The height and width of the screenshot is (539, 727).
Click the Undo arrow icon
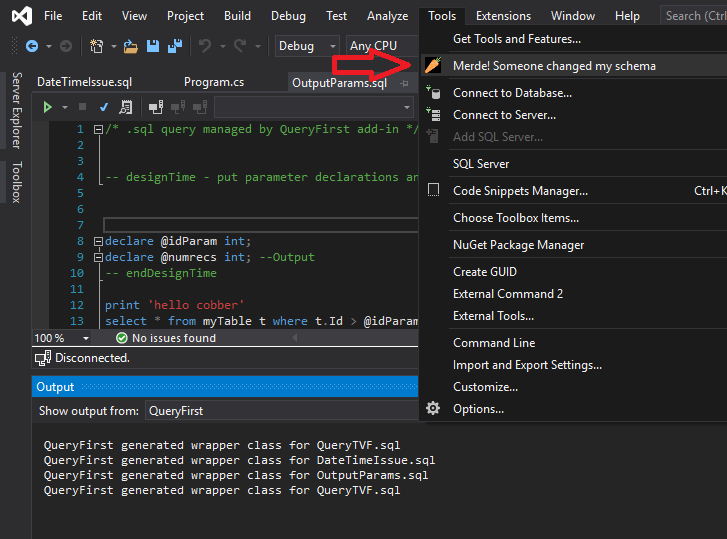205,46
